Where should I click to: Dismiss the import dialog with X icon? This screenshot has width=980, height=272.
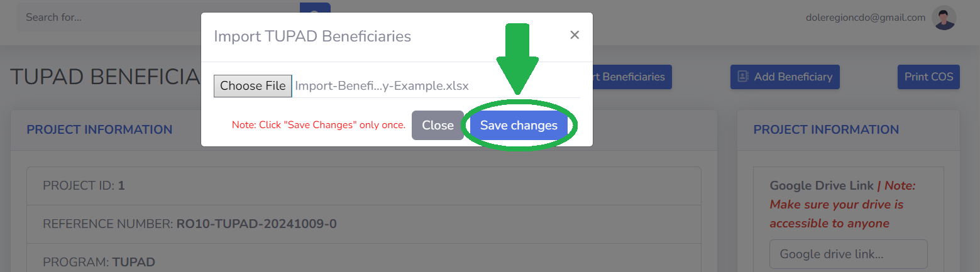pyautogui.click(x=575, y=35)
